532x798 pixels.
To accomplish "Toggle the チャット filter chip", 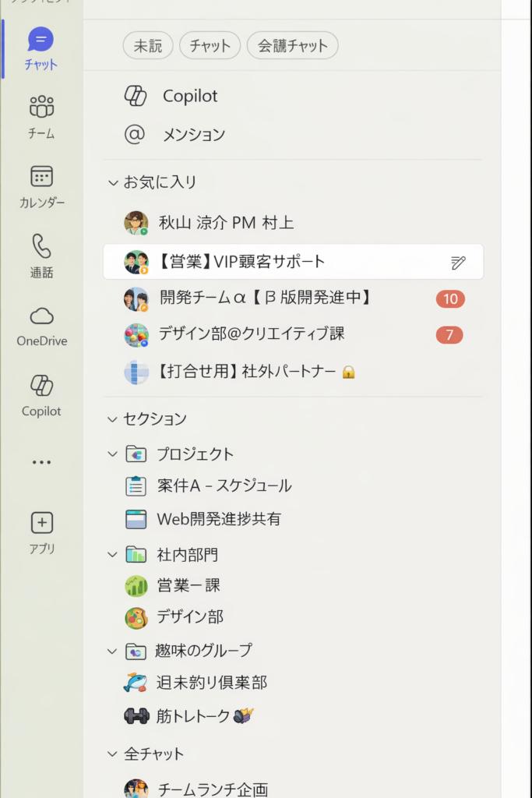I will click(x=210, y=46).
